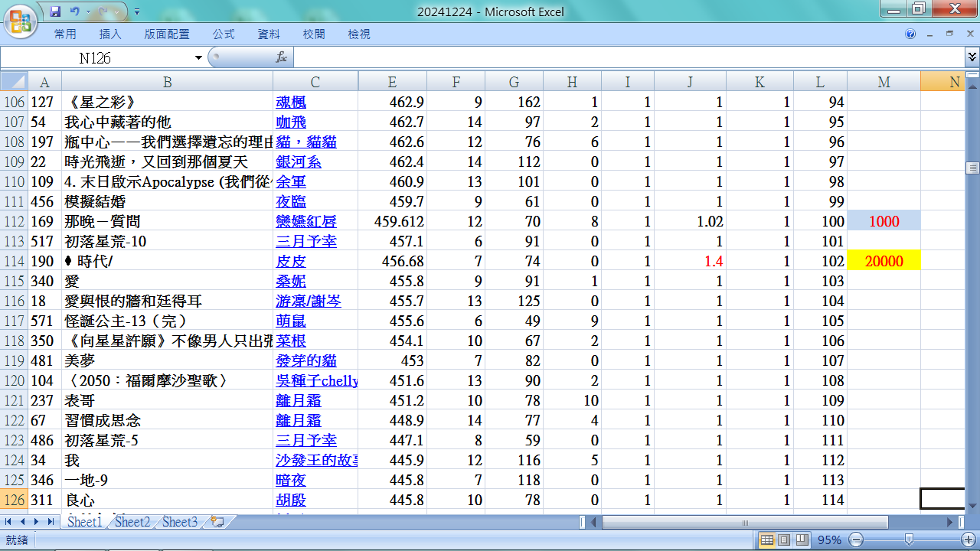Undo the last action in Quick Access toolbar
This screenshot has height=551, width=980.
pos(74,11)
